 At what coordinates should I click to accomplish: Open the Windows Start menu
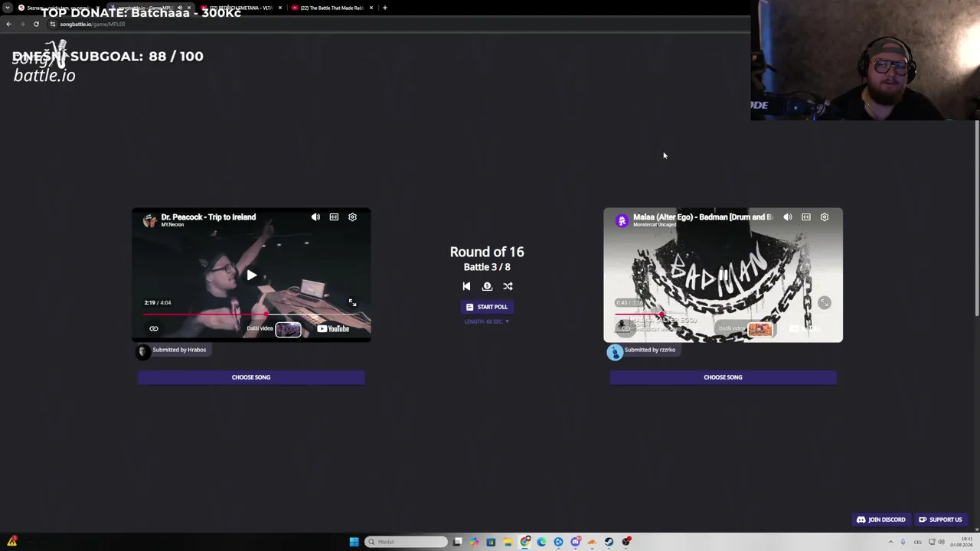pyautogui.click(x=354, y=542)
